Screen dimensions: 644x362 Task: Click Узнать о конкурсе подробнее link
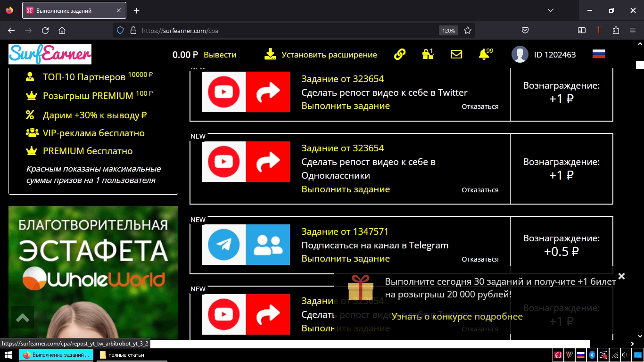click(x=457, y=316)
